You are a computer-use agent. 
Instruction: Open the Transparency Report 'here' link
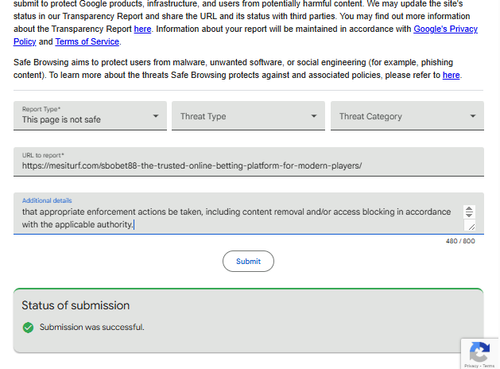pos(142,29)
